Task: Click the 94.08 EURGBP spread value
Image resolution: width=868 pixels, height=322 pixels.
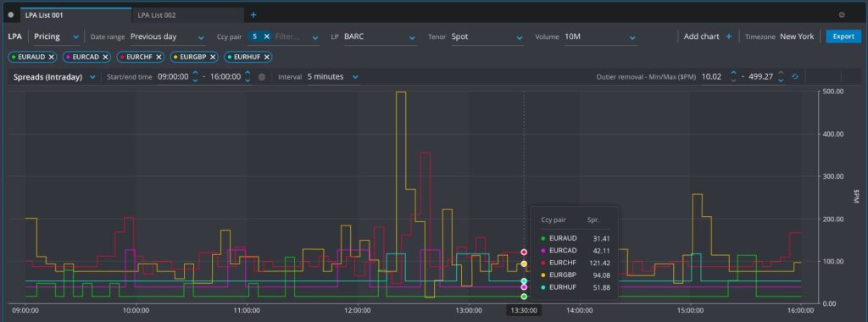Action: click(601, 275)
